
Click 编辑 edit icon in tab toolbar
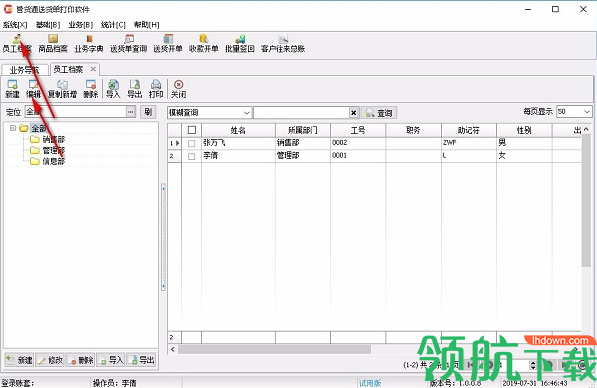coord(34,89)
